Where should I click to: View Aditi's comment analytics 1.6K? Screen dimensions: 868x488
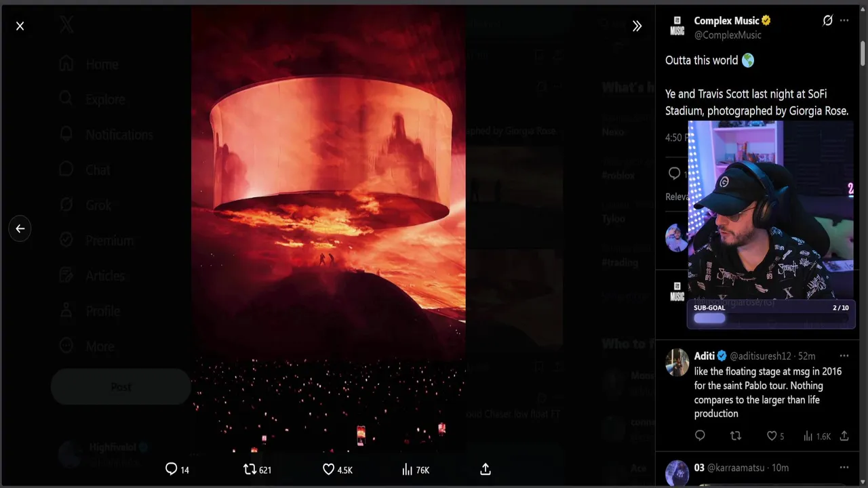(816, 436)
